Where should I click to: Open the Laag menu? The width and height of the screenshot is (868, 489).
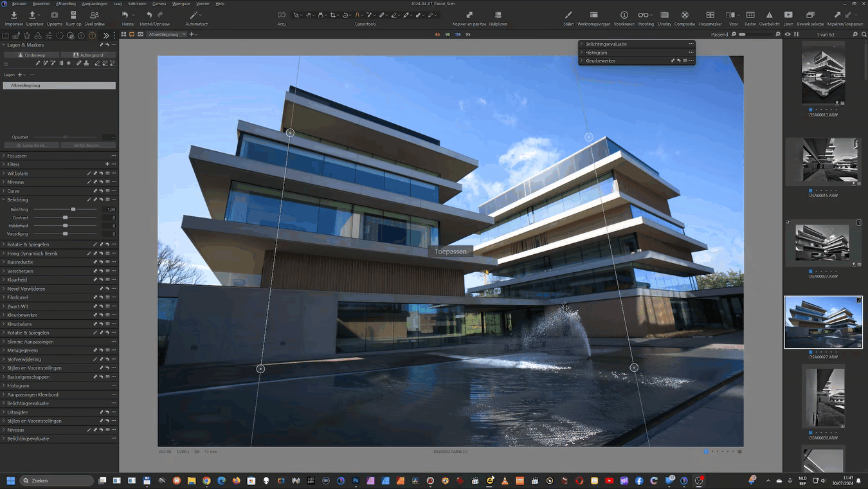[x=117, y=4]
